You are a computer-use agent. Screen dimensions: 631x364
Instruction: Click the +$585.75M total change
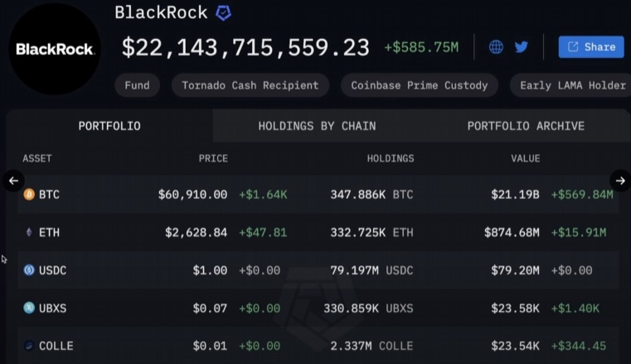coord(421,47)
